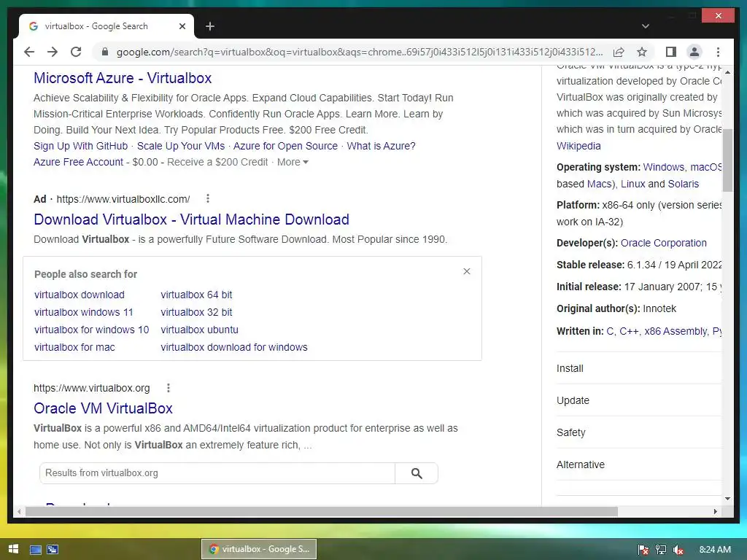Open a new tab with the plus button
Viewport: 747px width, 560px height.
[210, 27]
